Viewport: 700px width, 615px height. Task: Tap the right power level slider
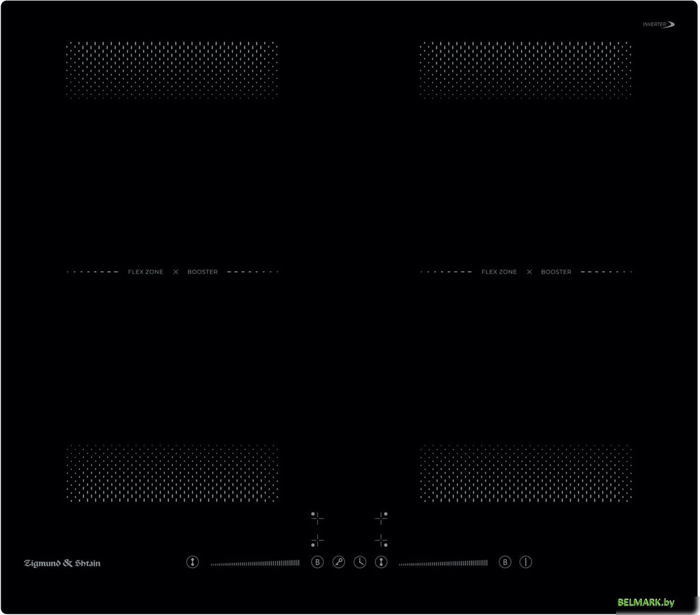[443, 563]
